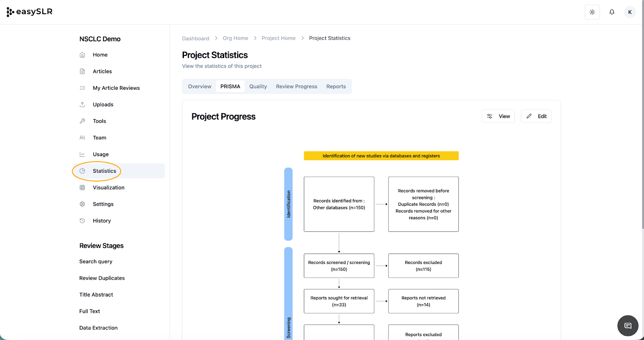Screen dimensions: 644x340
Task: Open the Title Abstract review stage
Action: [x=96, y=295]
